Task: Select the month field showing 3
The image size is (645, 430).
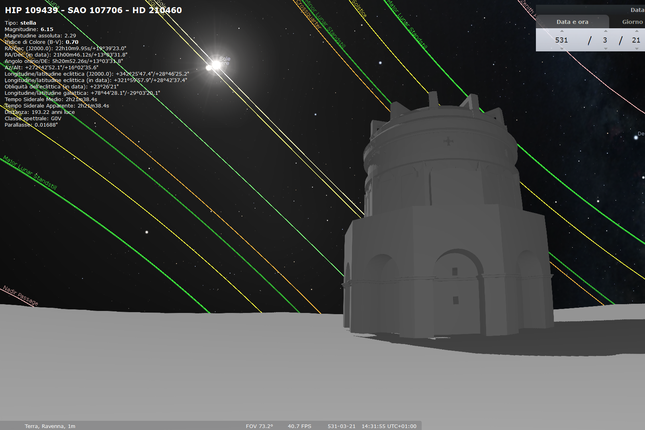Action: 604,40
